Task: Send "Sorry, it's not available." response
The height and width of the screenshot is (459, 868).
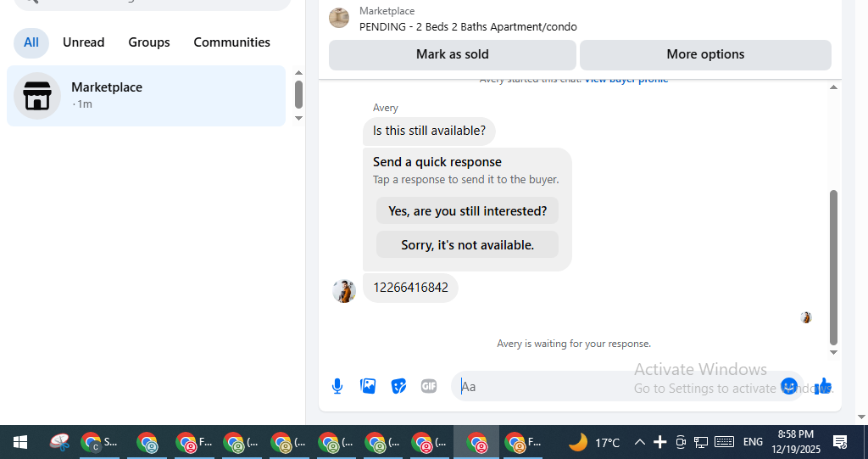Action: [x=467, y=245]
